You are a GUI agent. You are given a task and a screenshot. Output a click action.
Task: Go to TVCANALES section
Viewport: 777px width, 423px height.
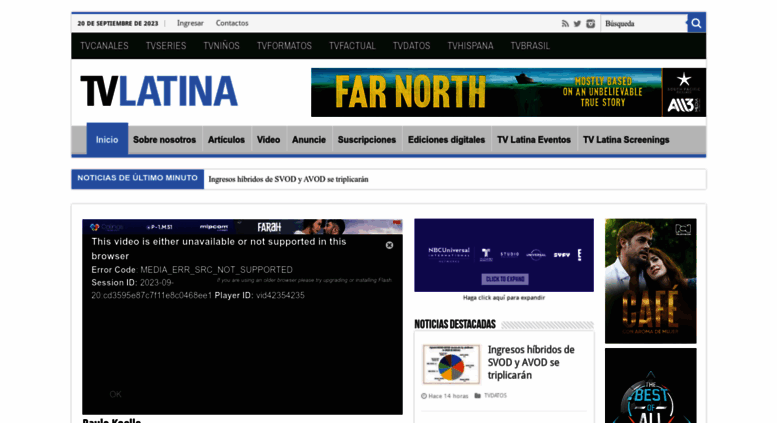click(105, 46)
